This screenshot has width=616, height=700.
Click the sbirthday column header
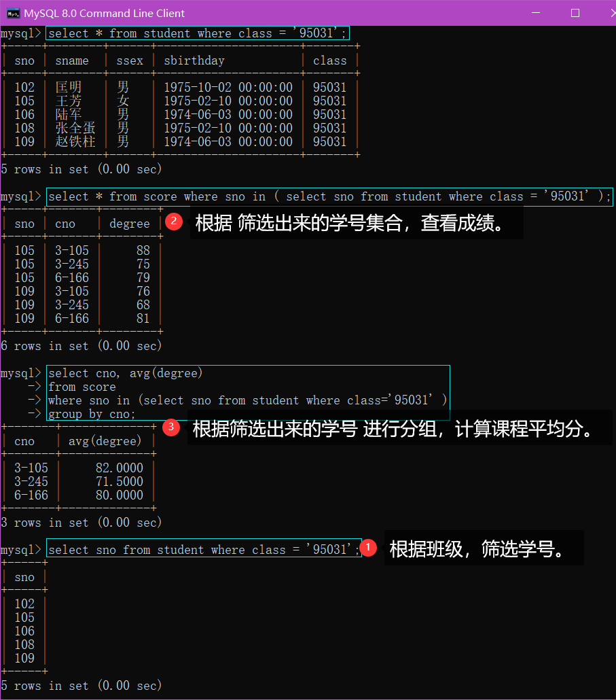pos(194,60)
